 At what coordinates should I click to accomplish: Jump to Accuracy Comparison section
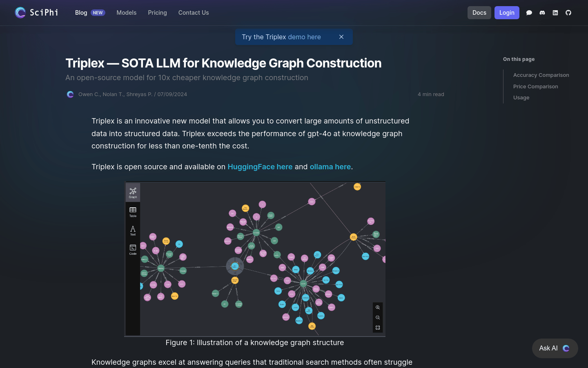541,75
